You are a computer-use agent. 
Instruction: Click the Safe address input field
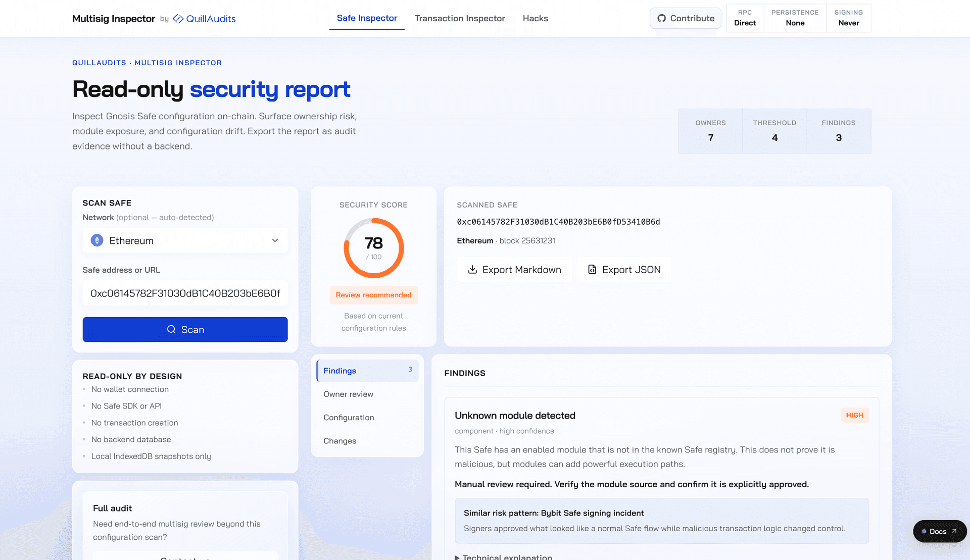click(185, 293)
